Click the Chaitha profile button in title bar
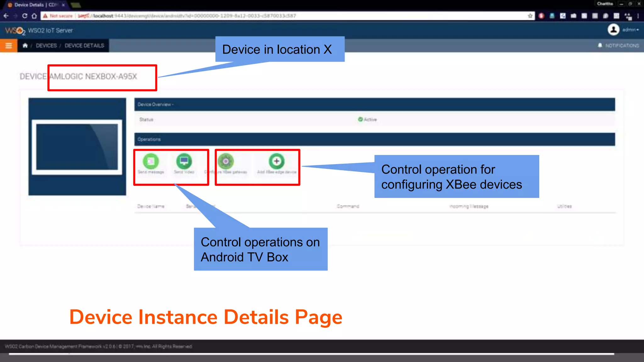The image size is (644, 362). (605, 4)
